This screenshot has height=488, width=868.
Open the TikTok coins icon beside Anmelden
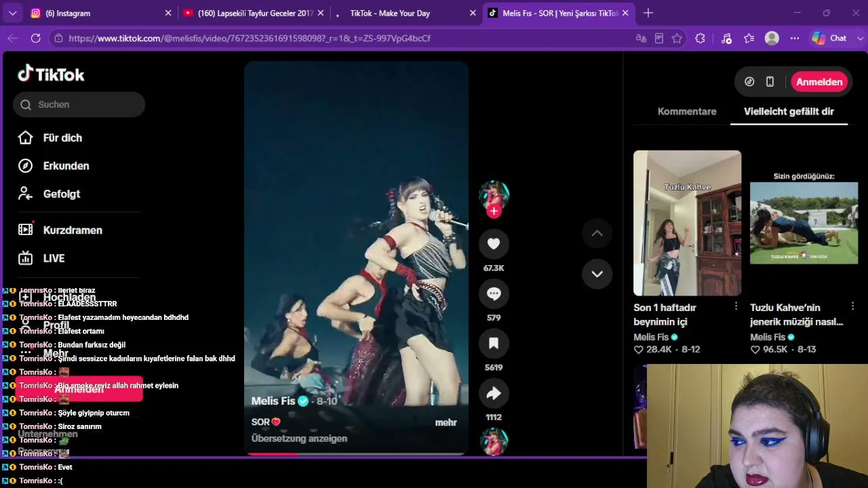[x=749, y=82]
